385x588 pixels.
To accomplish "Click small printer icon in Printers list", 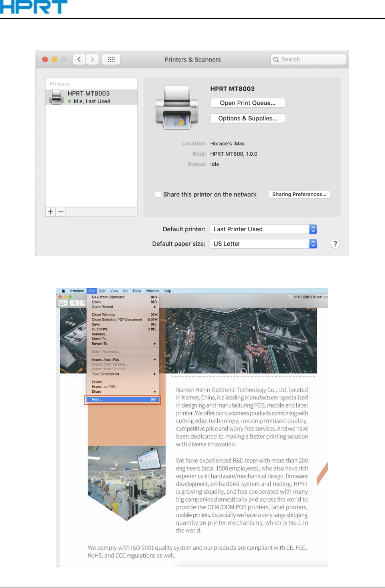I will [56, 97].
